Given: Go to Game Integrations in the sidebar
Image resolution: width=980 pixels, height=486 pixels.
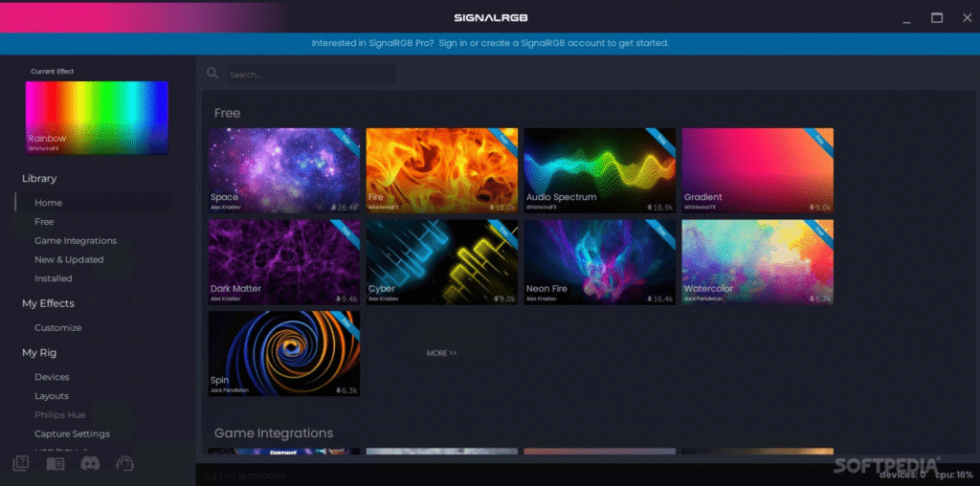Looking at the screenshot, I should click(76, 240).
